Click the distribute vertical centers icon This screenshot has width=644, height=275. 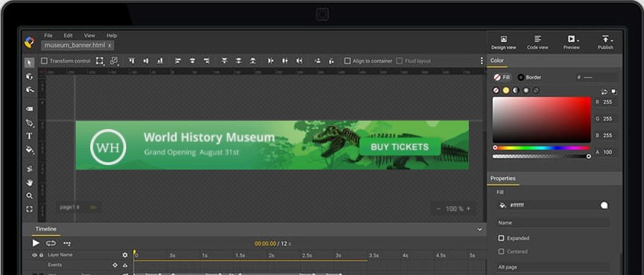point(239,61)
